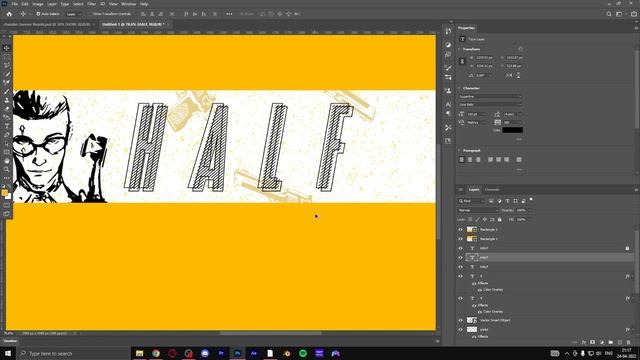Click the foreground color swatch in toolbox

click(4, 193)
